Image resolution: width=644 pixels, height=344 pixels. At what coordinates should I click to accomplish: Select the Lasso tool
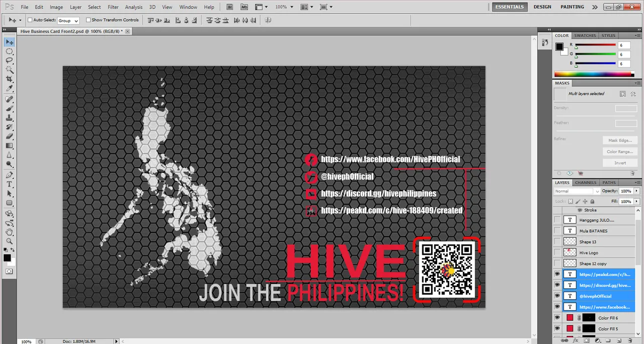[9, 61]
